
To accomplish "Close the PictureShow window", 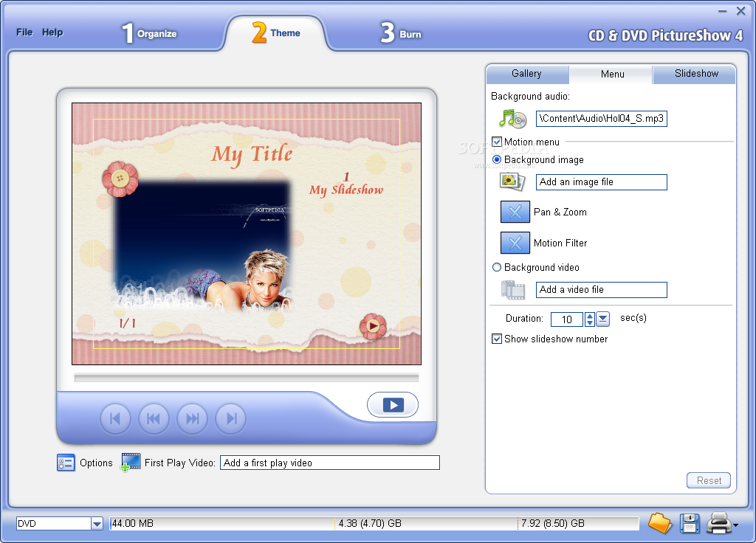I will click(741, 10).
